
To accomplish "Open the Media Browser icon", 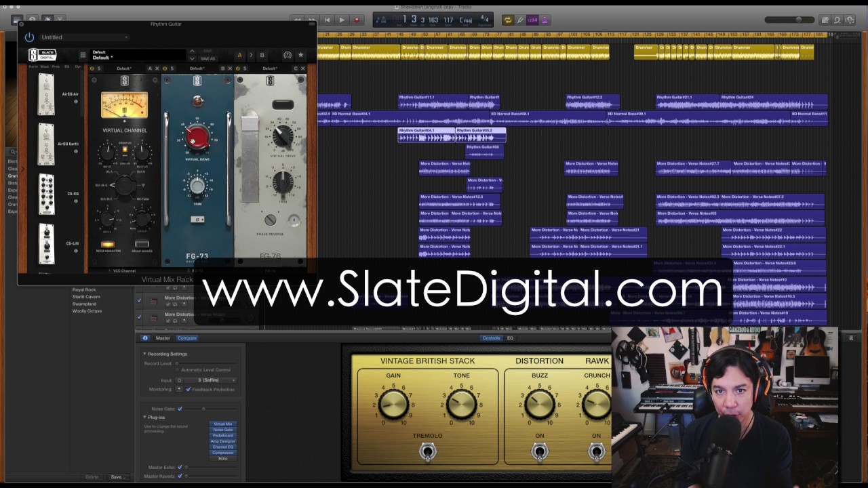I will 850,20.
